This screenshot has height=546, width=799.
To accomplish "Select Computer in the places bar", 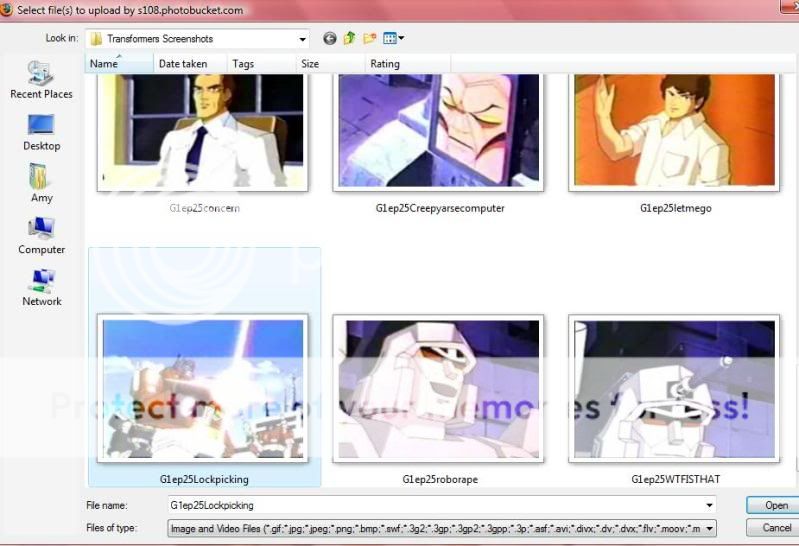I will [x=41, y=236].
